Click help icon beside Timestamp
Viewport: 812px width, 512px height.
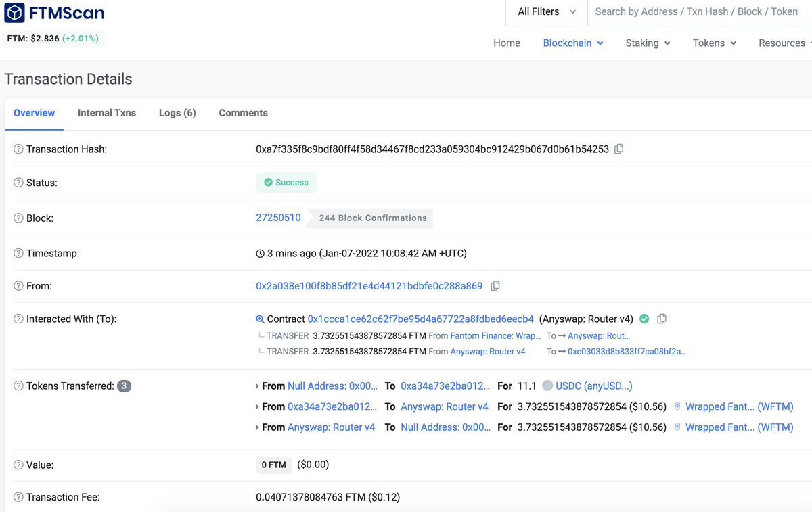click(18, 254)
